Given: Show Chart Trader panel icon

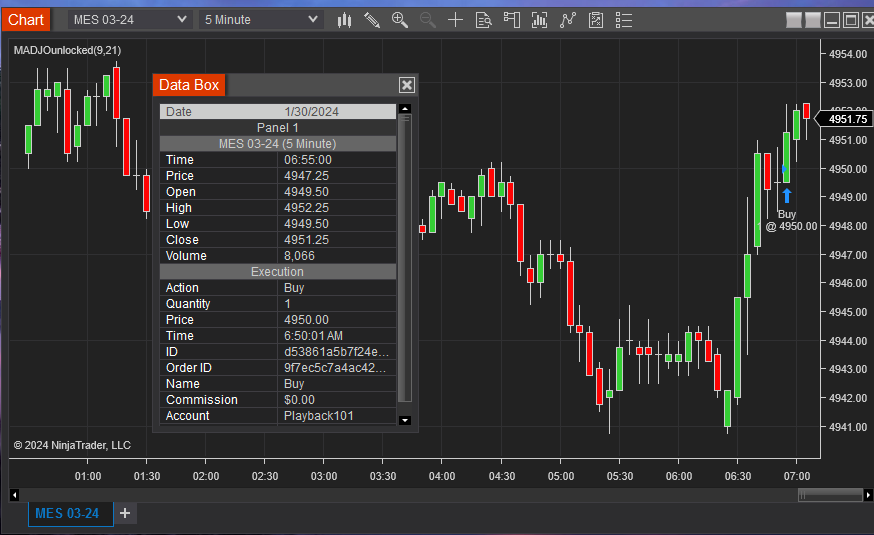Looking at the screenshot, I should coord(512,21).
